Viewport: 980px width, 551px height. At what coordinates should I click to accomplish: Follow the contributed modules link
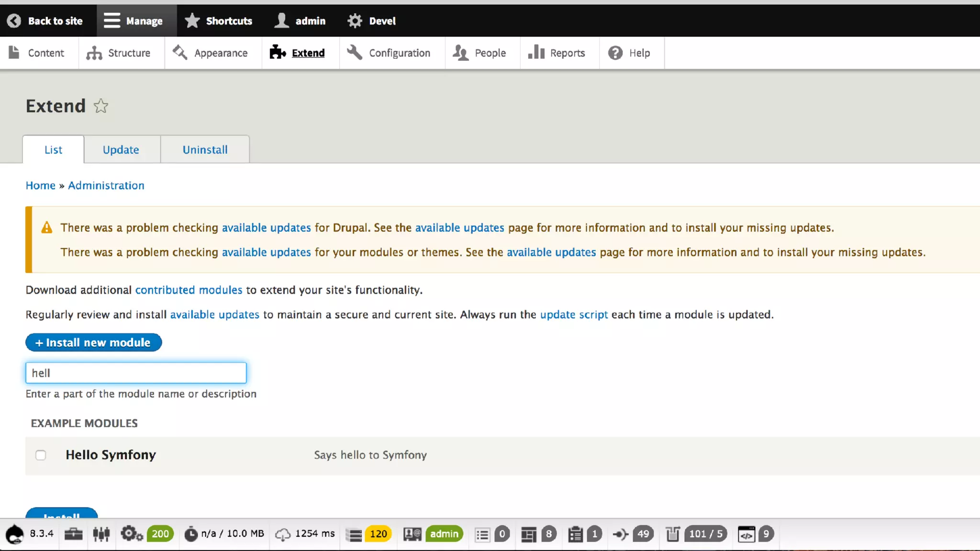pos(189,290)
